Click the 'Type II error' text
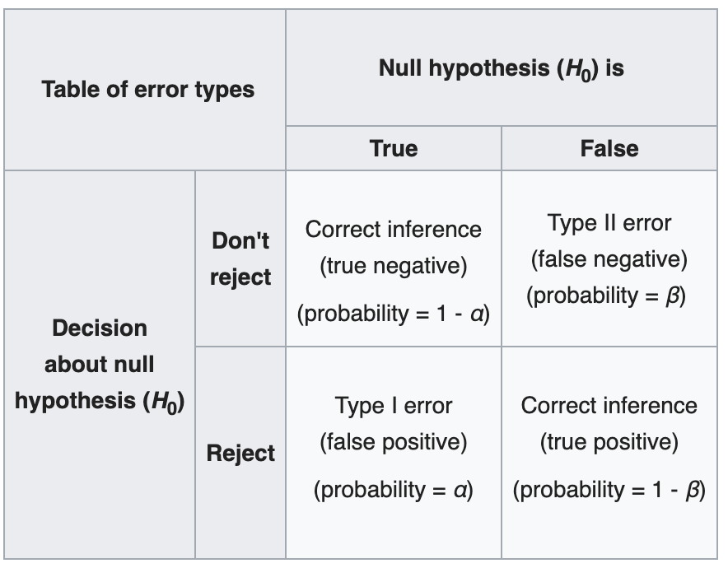 tap(609, 223)
